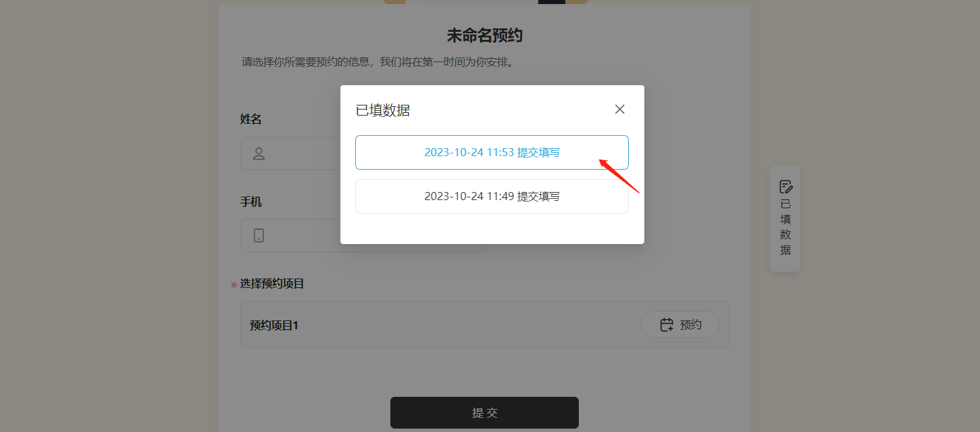Click the 手机 field label
Viewport: 980px width, 432px height.
251,201
